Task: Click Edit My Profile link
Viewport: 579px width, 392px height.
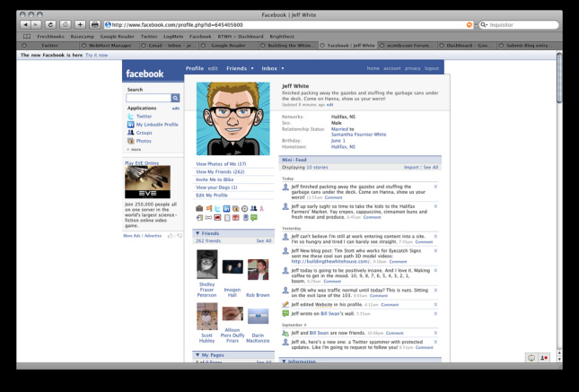Action: [x=212, y=196]
